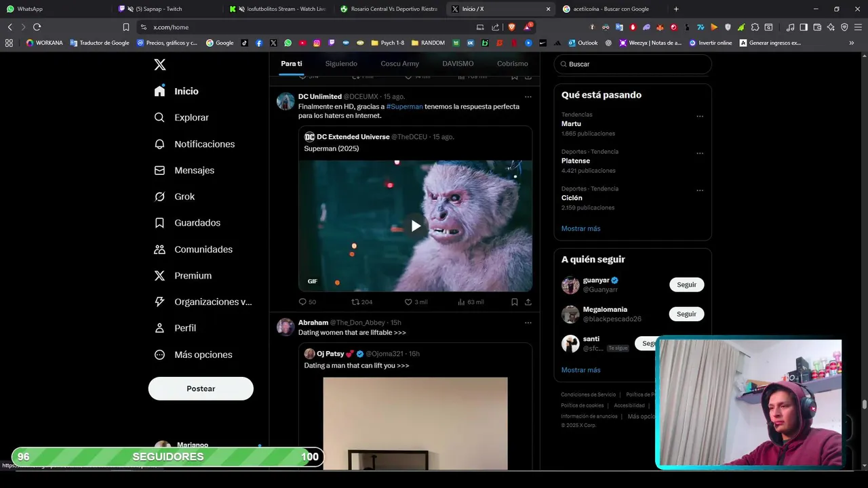Open Más opciones in the sidebar
Viewport: 868px width, 488px height.
click(193, 354)
